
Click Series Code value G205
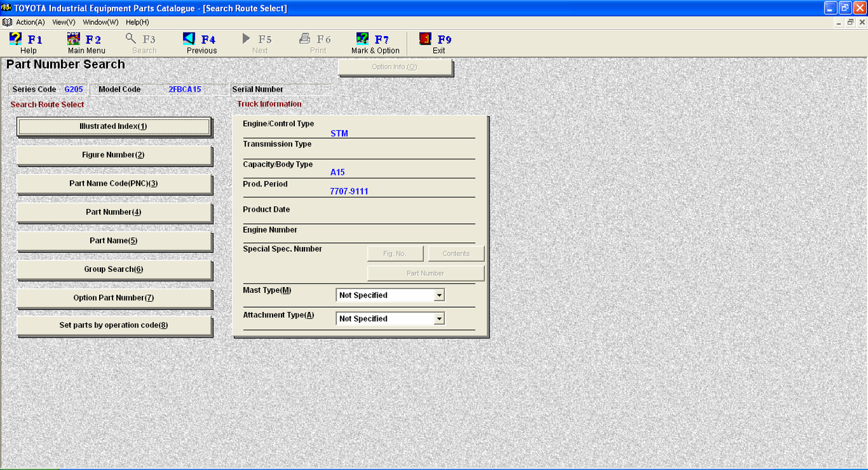[74, 90]
